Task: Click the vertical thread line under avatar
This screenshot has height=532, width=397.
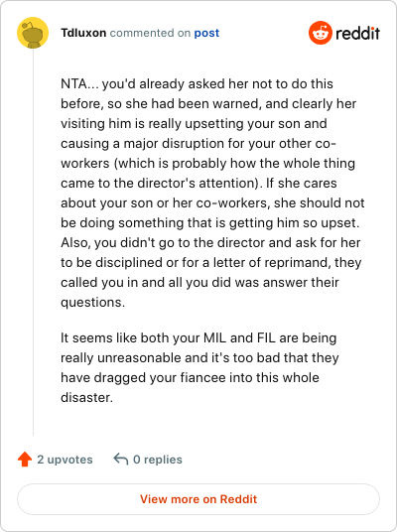Action: (34, 242)
